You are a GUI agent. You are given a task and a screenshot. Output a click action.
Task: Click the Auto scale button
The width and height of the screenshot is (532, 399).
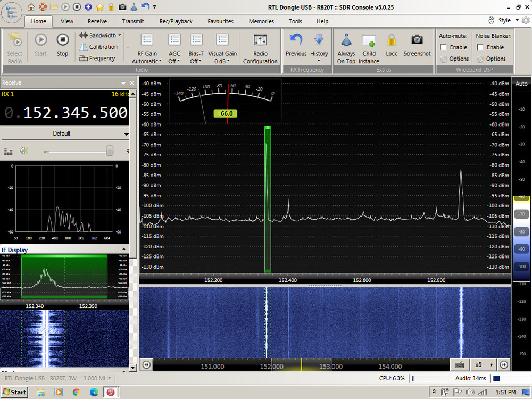(x=521, y=84)
